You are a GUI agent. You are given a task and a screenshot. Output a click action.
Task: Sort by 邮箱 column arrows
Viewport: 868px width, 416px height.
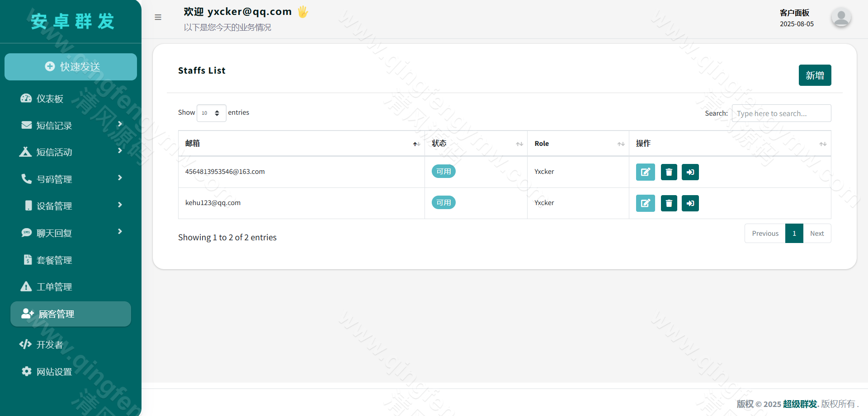pyautogui.click(x=416, y=144)
